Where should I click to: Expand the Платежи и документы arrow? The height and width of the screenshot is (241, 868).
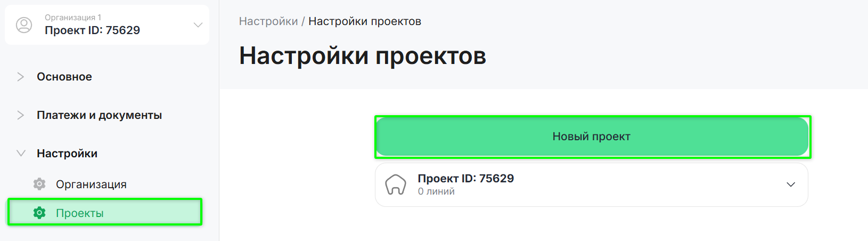[x=21, y=115]
